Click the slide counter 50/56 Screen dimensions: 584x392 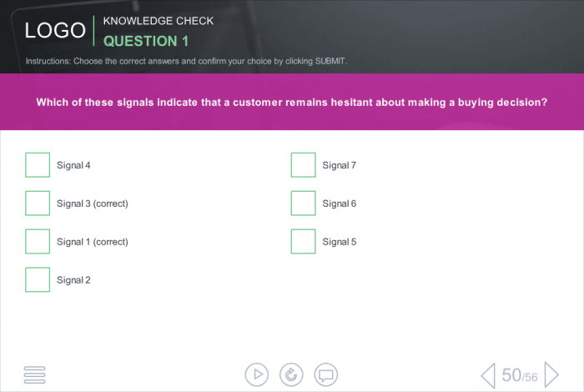coord(520,376)
